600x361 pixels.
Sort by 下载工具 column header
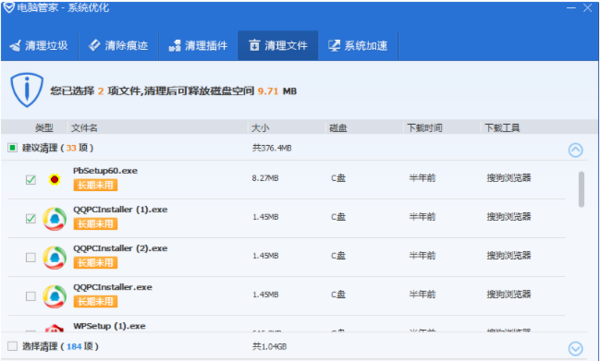tap(502, 128)
